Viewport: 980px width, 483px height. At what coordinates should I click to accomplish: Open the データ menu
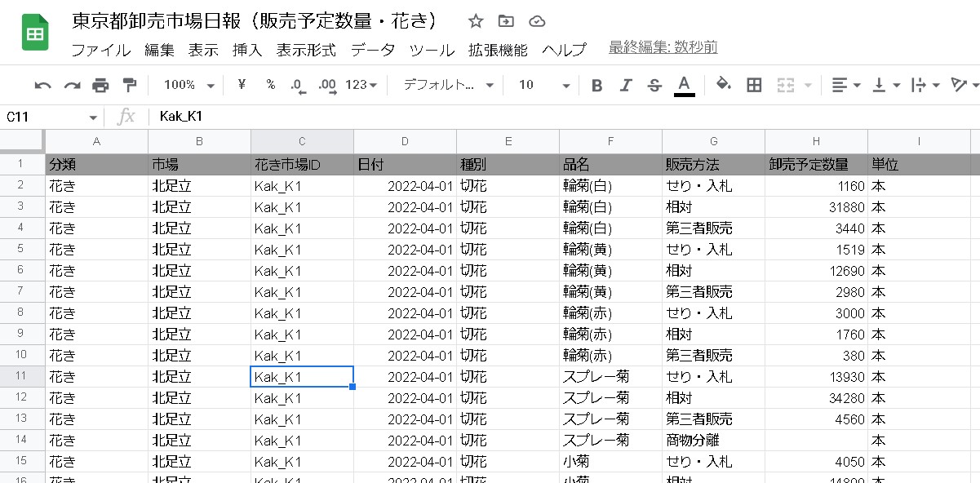[x=372, y=50]
